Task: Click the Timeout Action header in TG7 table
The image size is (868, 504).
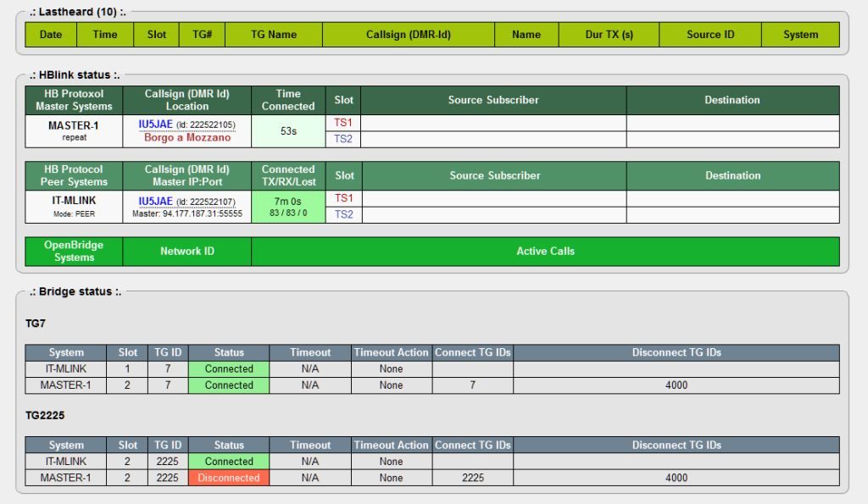Action: pyautogui.click(x=392, y=352)
